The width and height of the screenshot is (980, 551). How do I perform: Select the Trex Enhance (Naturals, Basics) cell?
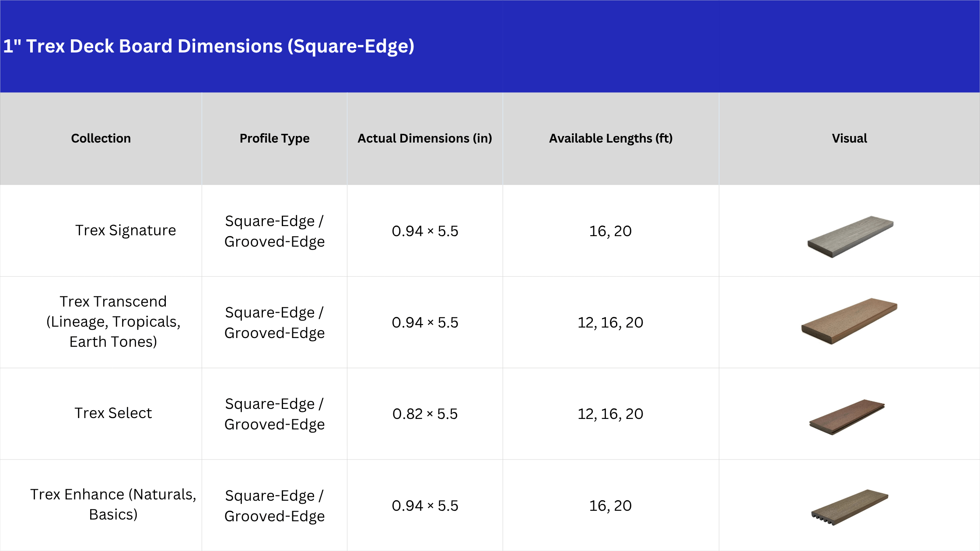click(113, 504)
